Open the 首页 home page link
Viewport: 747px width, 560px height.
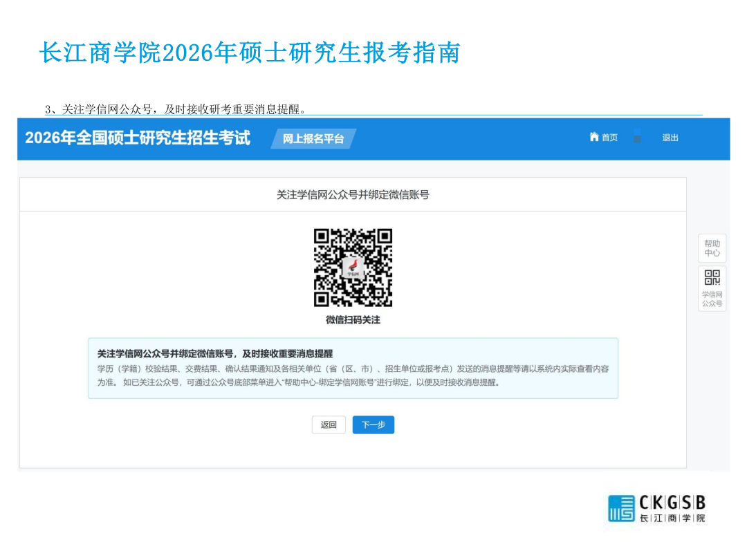(609, 138)
